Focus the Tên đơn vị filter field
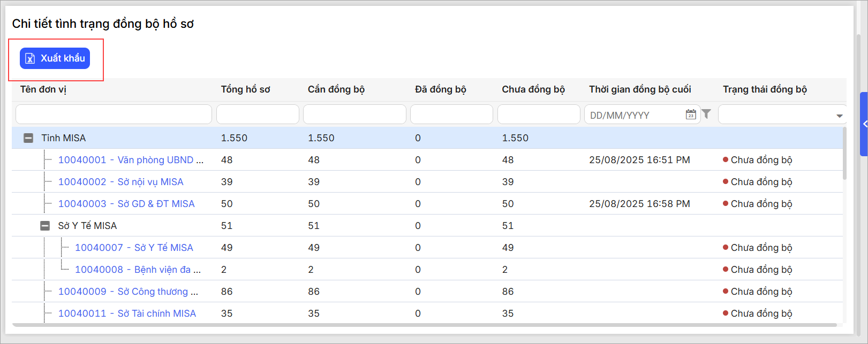Screen dimensions: 868x344 point(114,114)
